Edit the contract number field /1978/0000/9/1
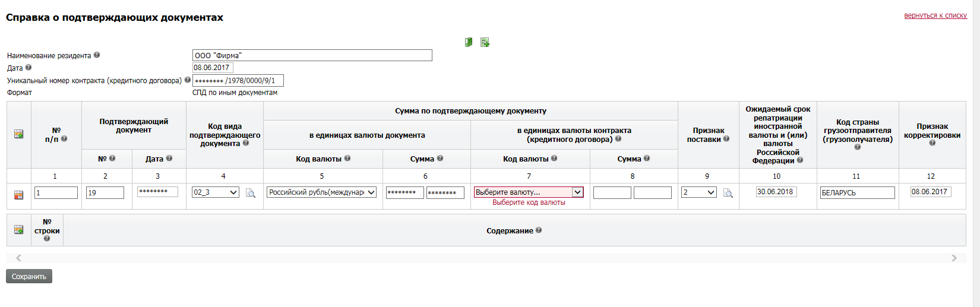This screenshot has height=307, width=980. click(x=238, y=80)
